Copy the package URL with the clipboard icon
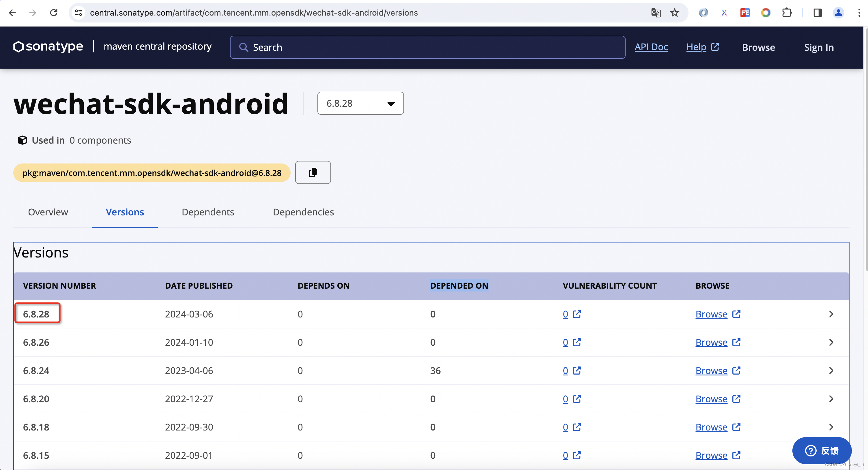This screenshot has height=470, width=868. 313,172
